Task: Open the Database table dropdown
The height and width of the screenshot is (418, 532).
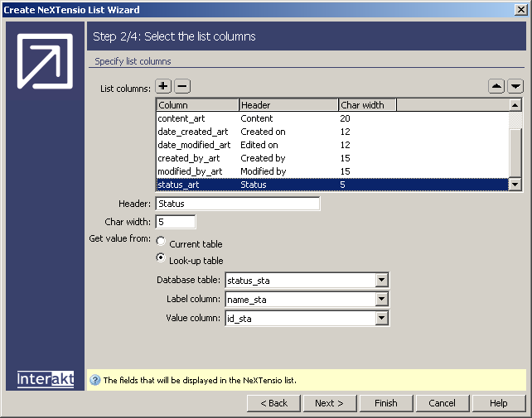Action: [382, 281]
